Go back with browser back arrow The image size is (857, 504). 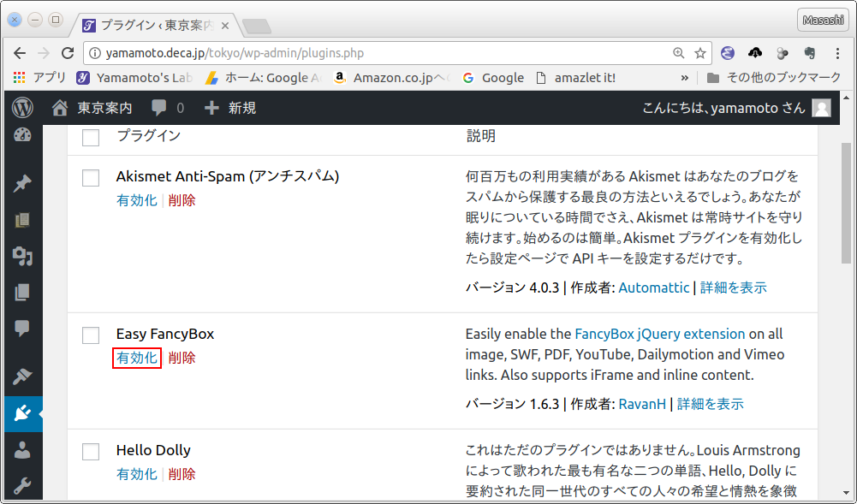(x=20, y=53)
